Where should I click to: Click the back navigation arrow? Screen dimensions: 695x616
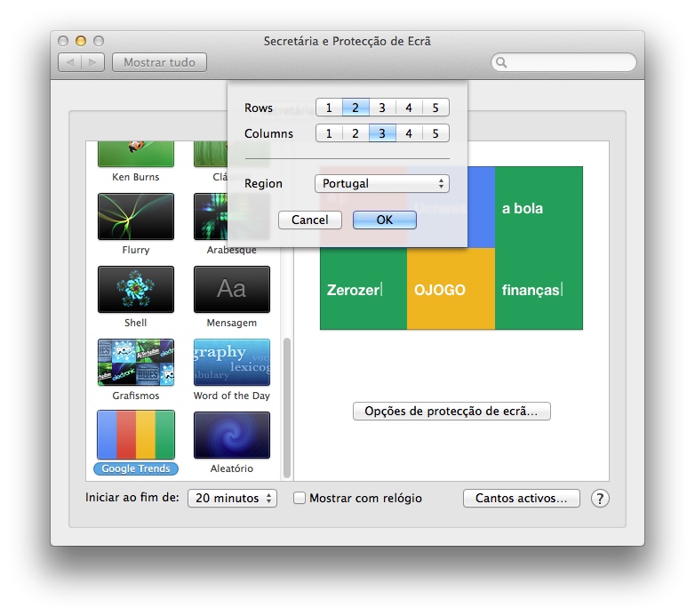pos(69,62)
